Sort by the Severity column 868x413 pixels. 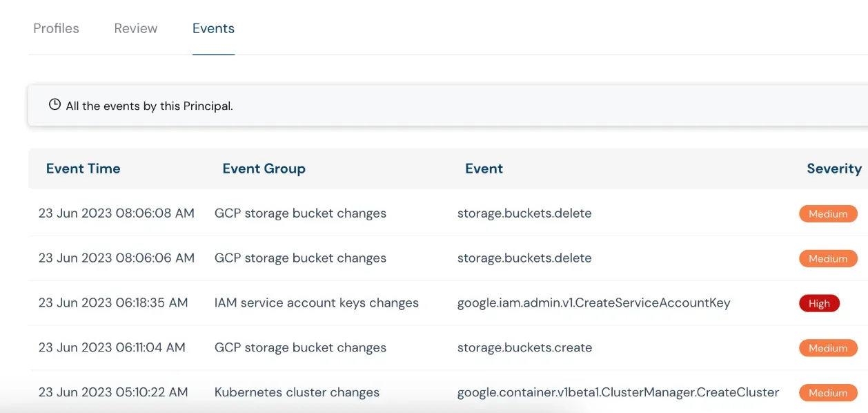click(834, 169)
